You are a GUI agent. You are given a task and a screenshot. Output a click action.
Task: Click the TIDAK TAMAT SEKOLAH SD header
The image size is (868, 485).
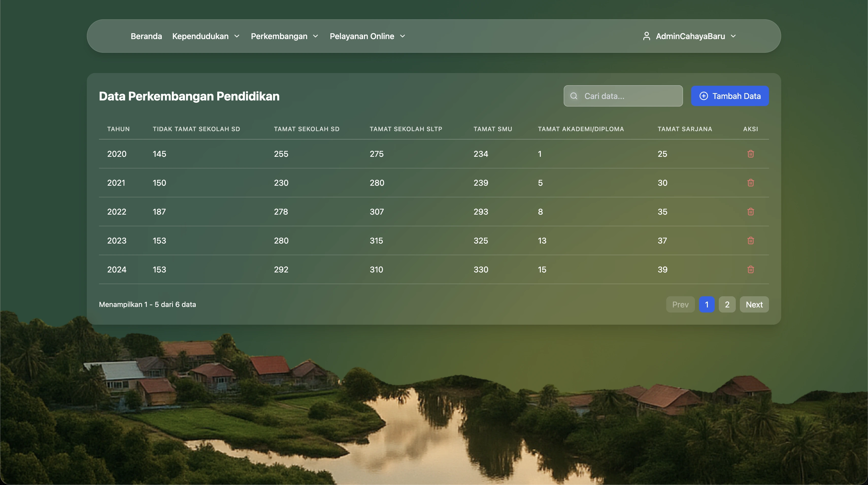(196, 129)
